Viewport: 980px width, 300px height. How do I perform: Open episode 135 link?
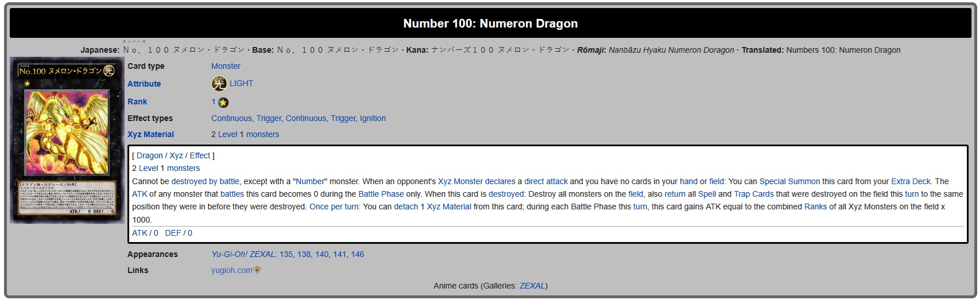(286, 254)
